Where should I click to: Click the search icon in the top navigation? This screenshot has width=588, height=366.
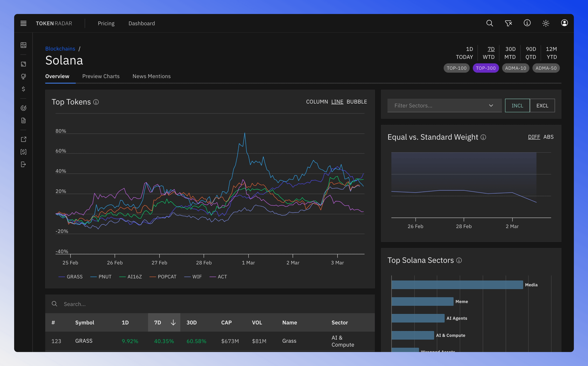(x=489, y=23)
